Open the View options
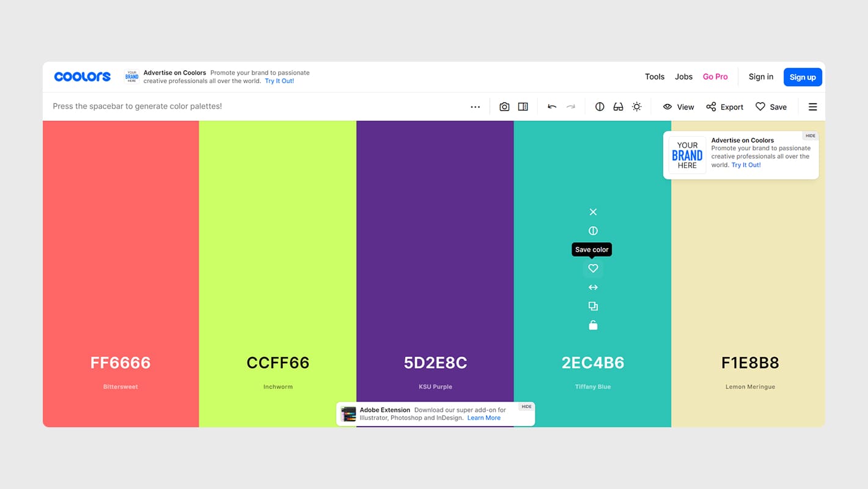 point(679,107)
